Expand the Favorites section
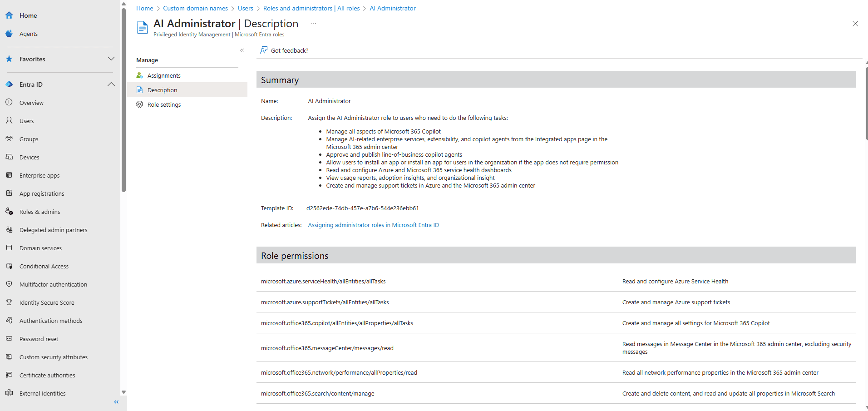The image size is (868, 411). point(111,59)
